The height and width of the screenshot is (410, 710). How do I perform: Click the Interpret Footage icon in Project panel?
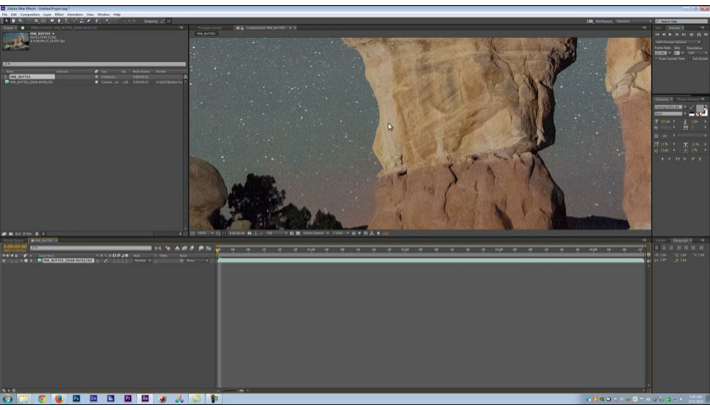tap(4, 234)
